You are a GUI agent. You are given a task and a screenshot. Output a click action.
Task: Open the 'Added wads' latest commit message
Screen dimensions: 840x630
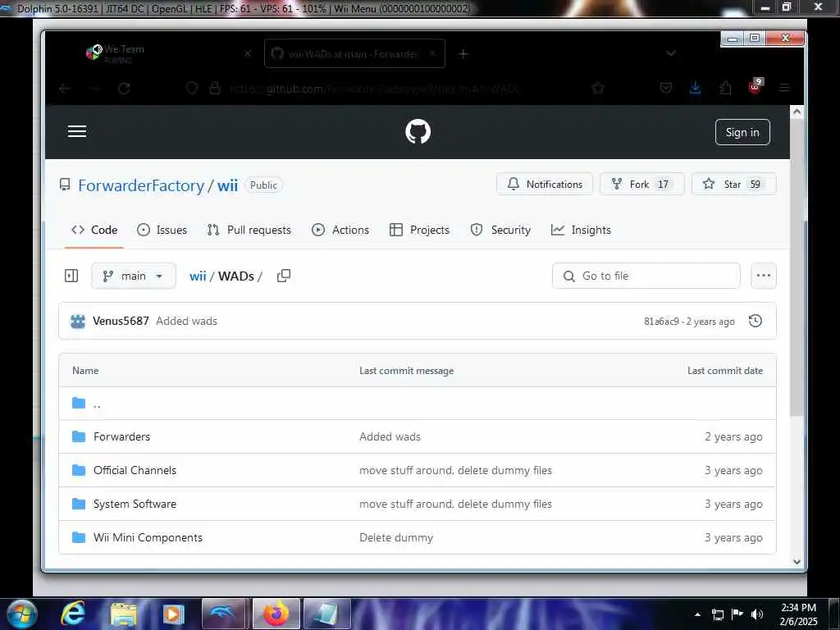click(186, 321)
